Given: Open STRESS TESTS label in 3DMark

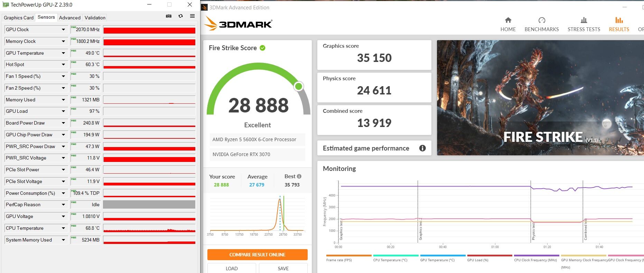Looking at the screenshot, I should click(584, 29).
